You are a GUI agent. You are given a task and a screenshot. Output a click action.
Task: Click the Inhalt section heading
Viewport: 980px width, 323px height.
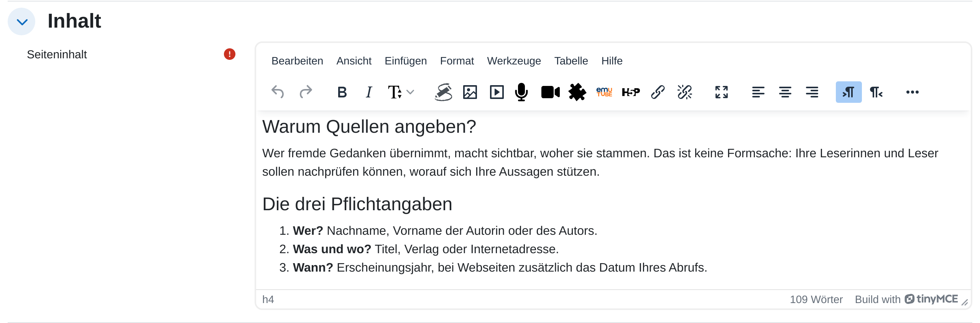(74, 21)
